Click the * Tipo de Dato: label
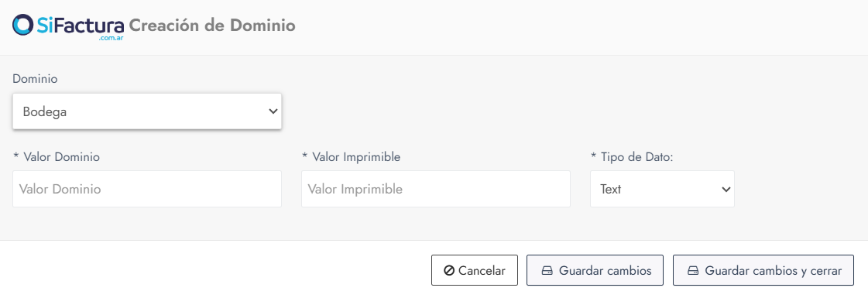Viewport: 868px width, 298px height. pos(632,157)
